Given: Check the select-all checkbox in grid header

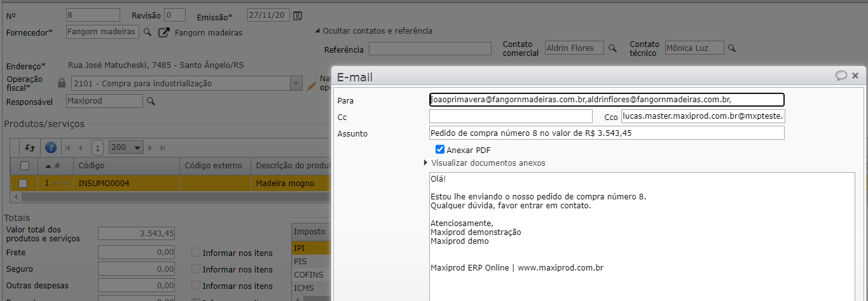Looking at the screenshot, I should [x=24, y=166].
